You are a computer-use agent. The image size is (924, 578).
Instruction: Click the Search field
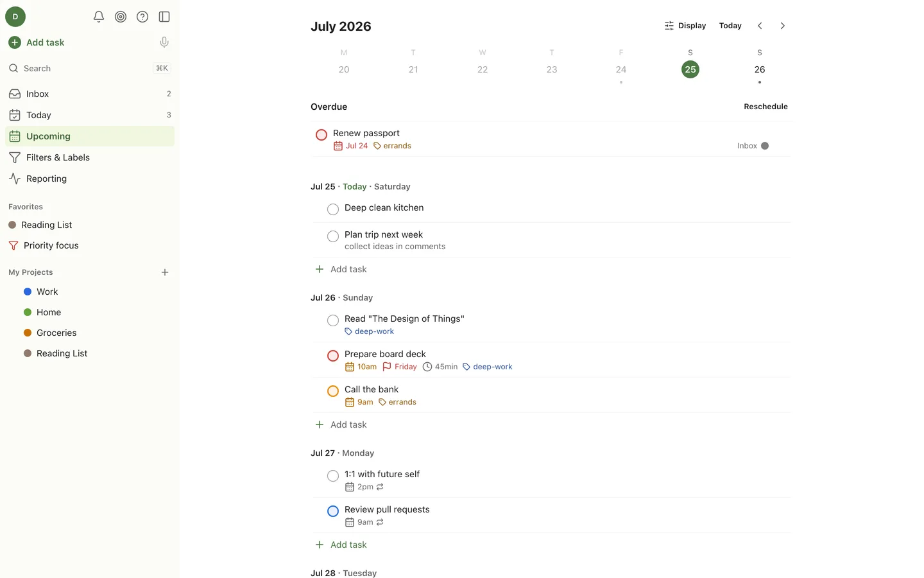[90, 68]
